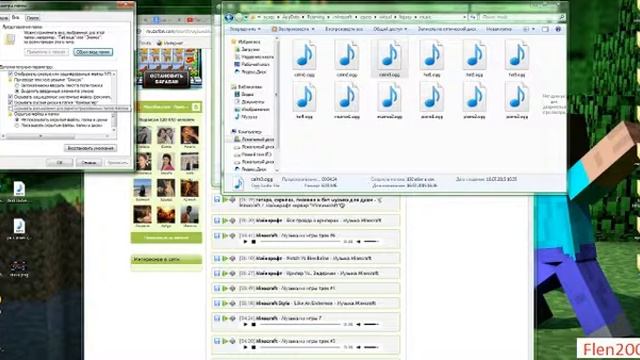Screen dimensions: 640x360
Task: Click green play arrow on 04:24 Minecraft track
Action: click(x=225, y=318)
